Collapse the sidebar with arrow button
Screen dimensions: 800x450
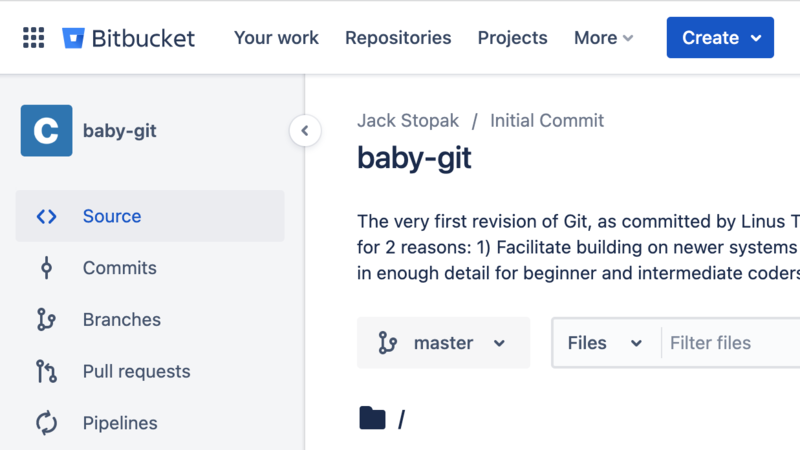(x=305, y=131)
